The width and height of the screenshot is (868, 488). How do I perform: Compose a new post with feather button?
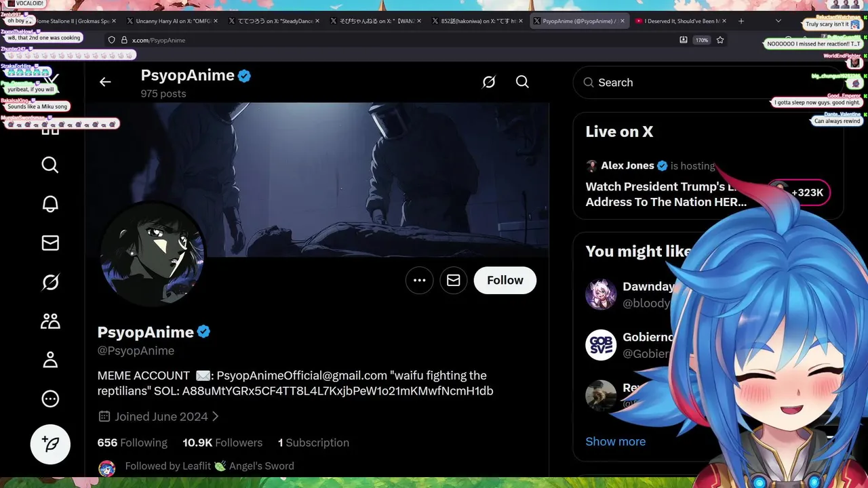point(50,444)
